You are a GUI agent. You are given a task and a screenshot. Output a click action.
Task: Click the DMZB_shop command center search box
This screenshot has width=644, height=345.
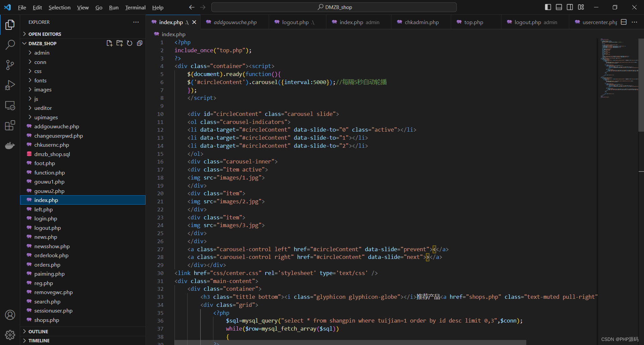(x=334, y=7)
